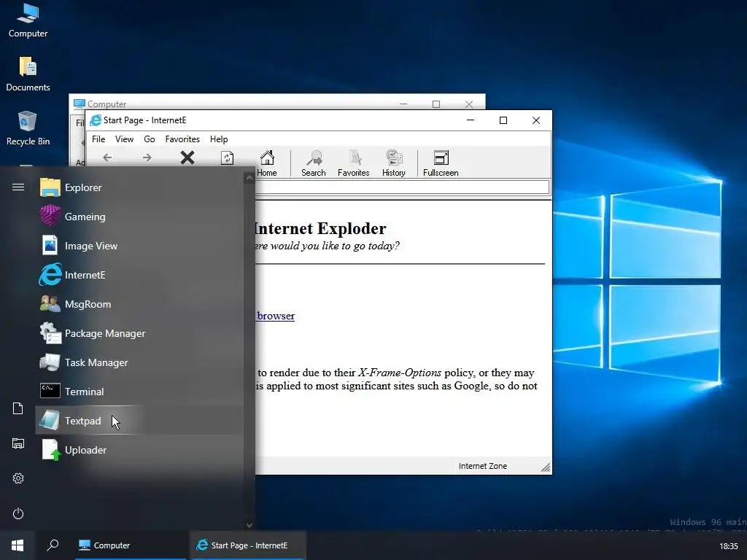This screenshot has width=747, height=560.
Task: Switch to Start Page - InternetE taskbar item
Action: 248,545
